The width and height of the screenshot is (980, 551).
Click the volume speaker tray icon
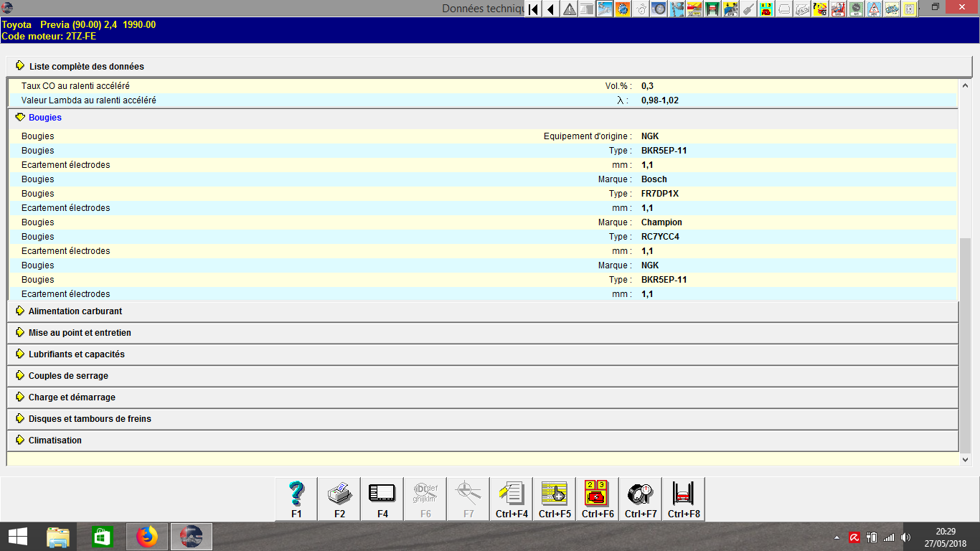tap(906, 537)
